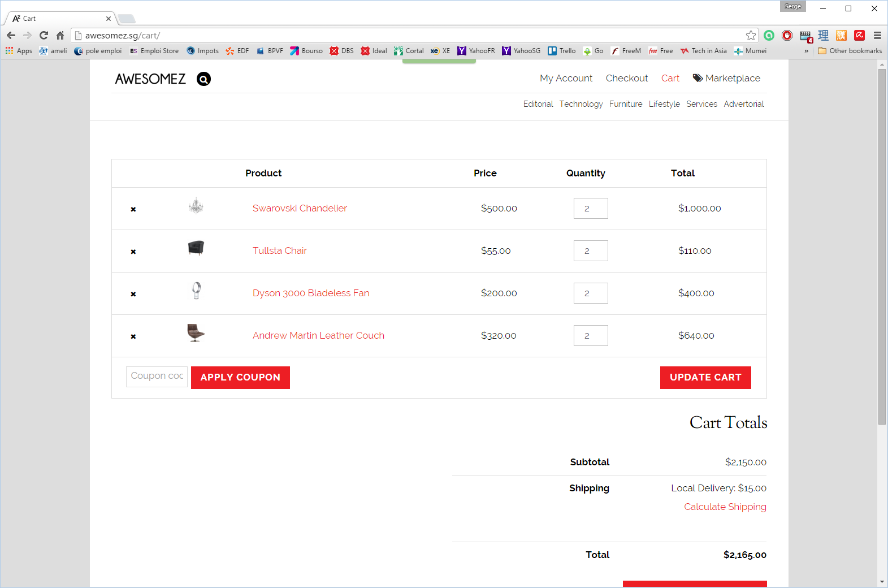Open the Dyson 3000 Bladeless Fan link
This screenshot has width=888, height=588.
pyautogui.click(x=311, y=293)
